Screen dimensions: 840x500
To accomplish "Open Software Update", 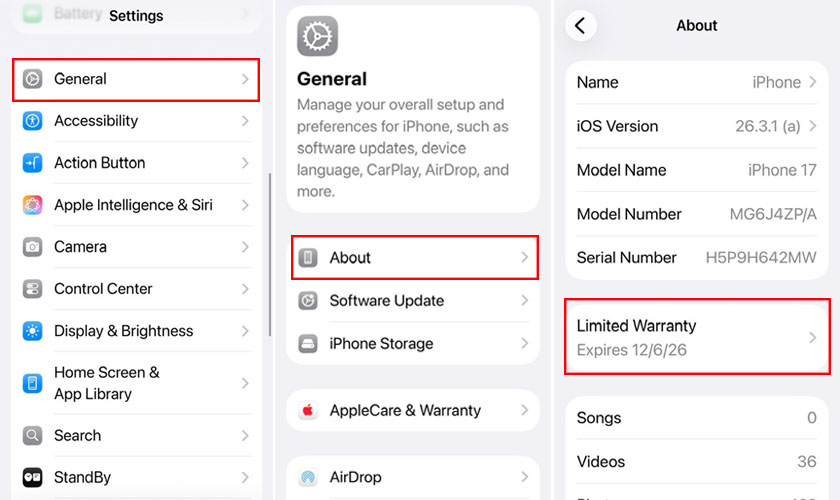I will pos(413,301).
